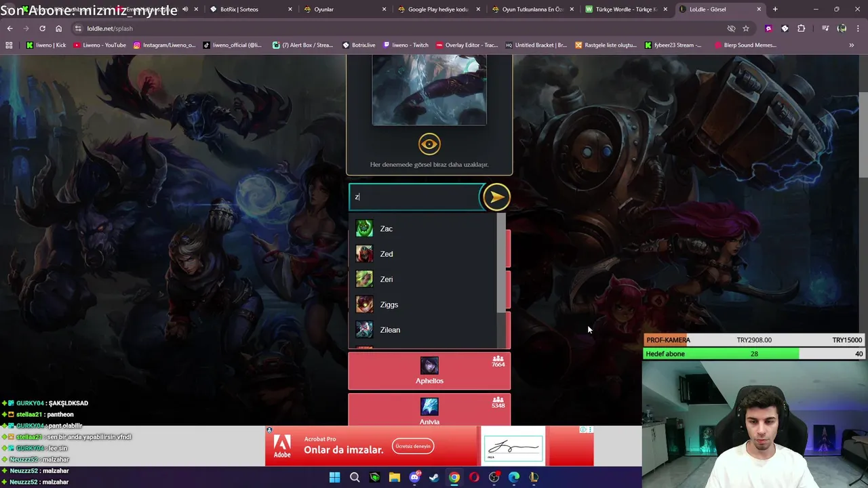Click the Hedef abone progress bar

click(754, 354)
